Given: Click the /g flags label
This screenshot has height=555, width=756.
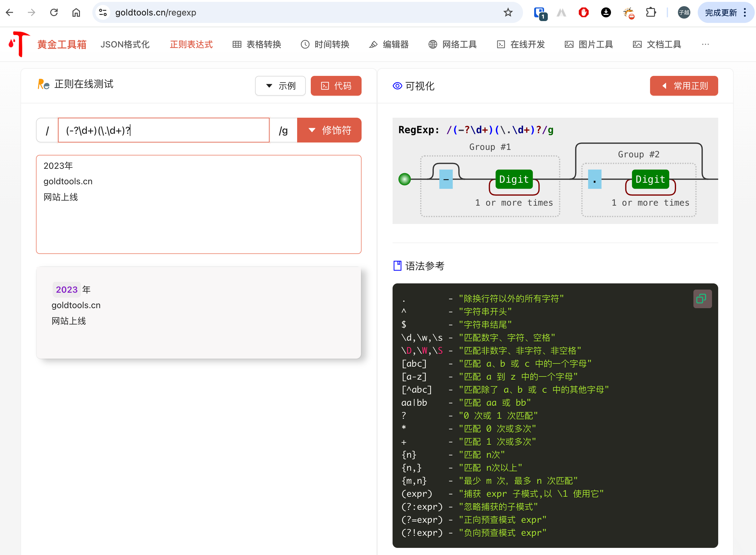Looking at the screenshot, I should click(x=283, y=130).
